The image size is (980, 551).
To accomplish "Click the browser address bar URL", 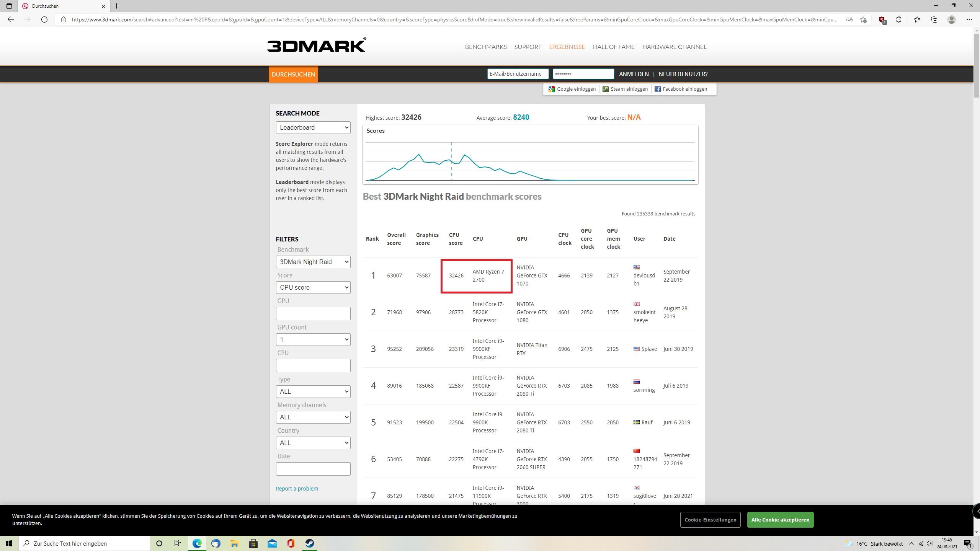I will pyautogui.click(x=454, y=20).
